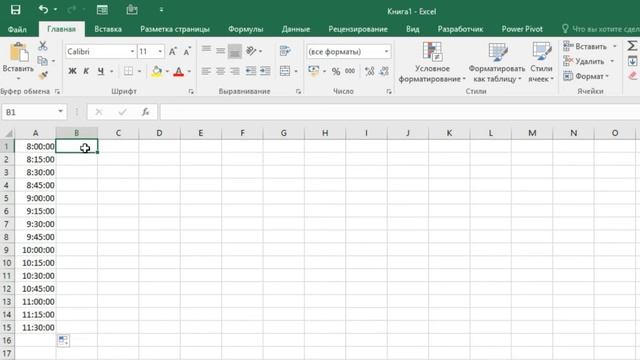Expand the Quick Access Toolbar customize arrow
Viewport: 640px width, 360px height.
pyautogui.click(x=161, y=10)
